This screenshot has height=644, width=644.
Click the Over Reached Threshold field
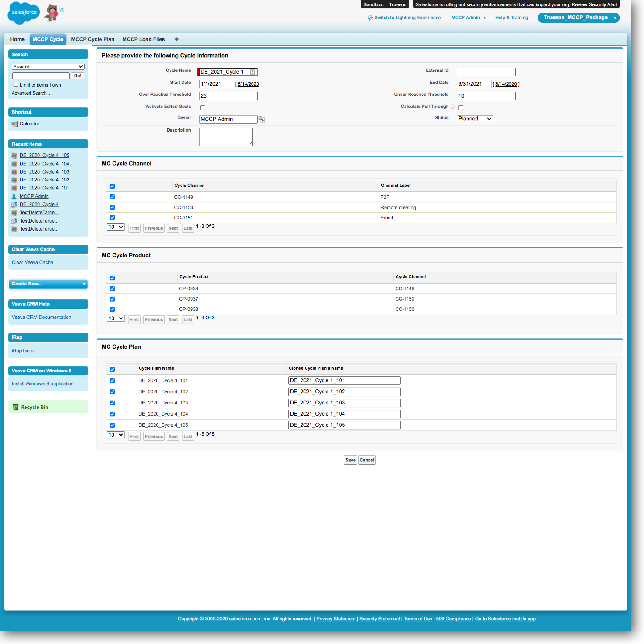[x=228, y=96]
